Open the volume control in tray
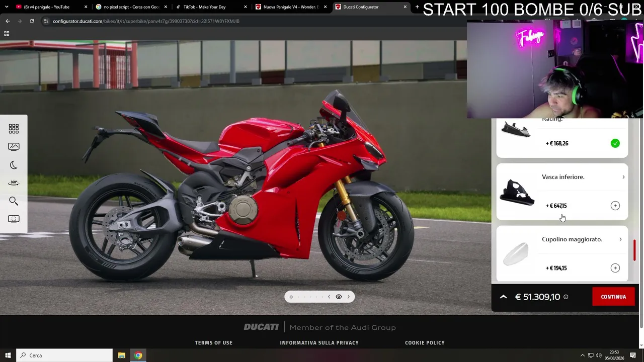This screenshot has width=644, height=362. [600, 355]
